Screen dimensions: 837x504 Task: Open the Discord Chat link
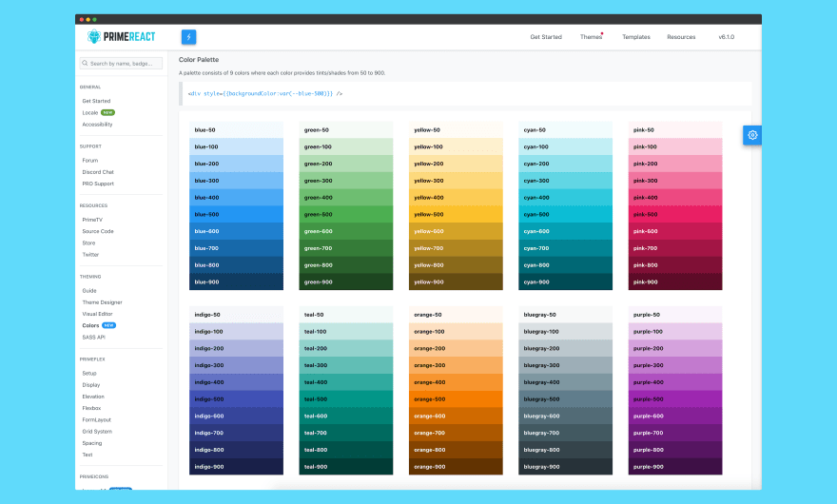tap(98, 172)
